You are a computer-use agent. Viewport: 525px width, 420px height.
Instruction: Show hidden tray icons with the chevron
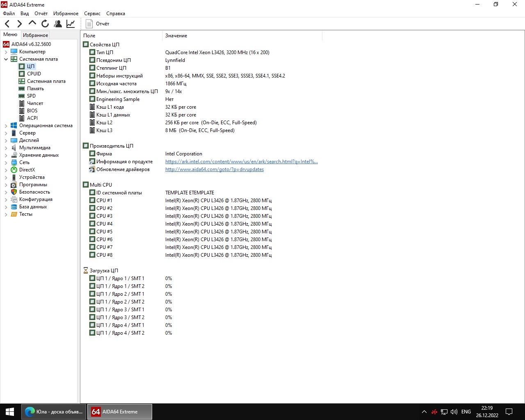tap(424, 412)
